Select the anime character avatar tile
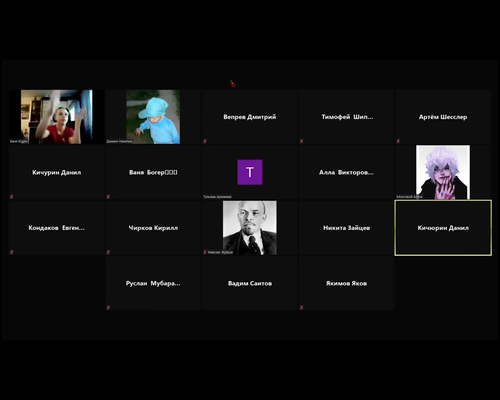500x400 pixels. [443, 172]
